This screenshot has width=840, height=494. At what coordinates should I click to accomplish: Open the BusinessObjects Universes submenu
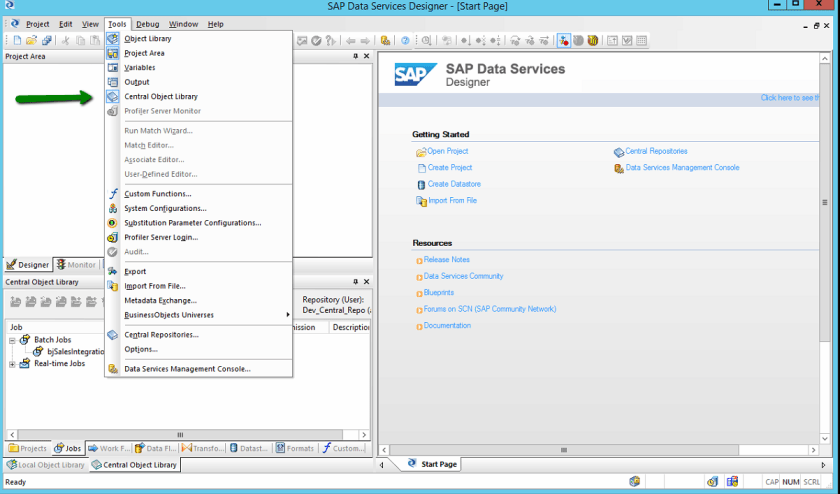pos(168,315)
